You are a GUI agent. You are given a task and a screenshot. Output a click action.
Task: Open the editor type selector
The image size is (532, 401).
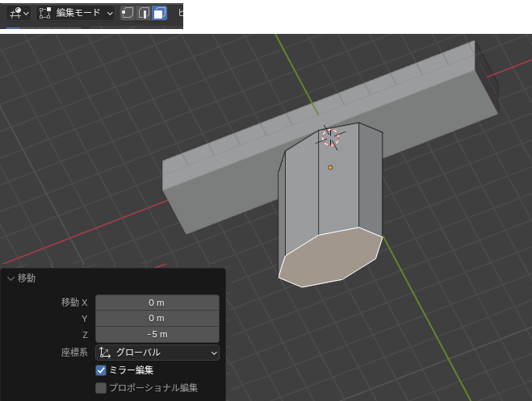point(19,13)
